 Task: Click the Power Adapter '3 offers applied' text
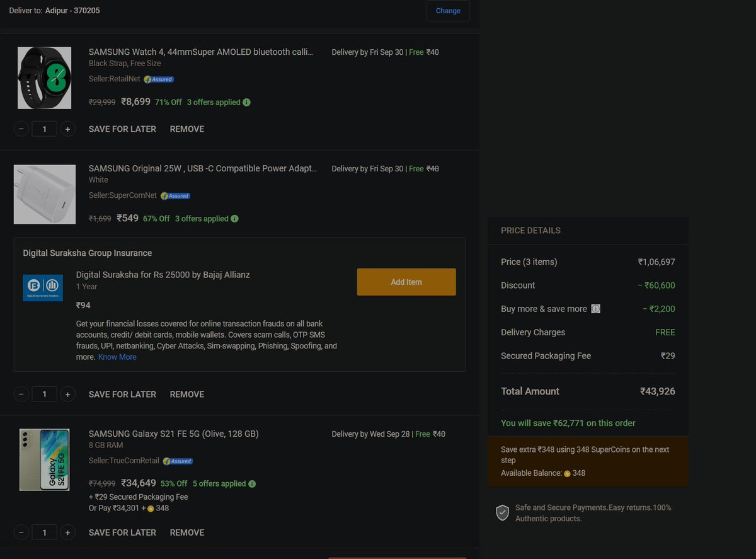click(x=202, y=219)
